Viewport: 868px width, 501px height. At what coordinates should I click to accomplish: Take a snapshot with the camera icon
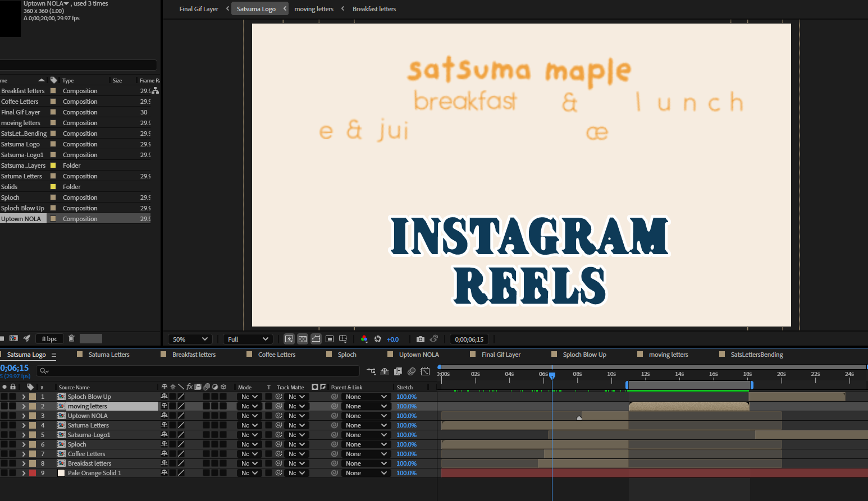tap(421, 339)
